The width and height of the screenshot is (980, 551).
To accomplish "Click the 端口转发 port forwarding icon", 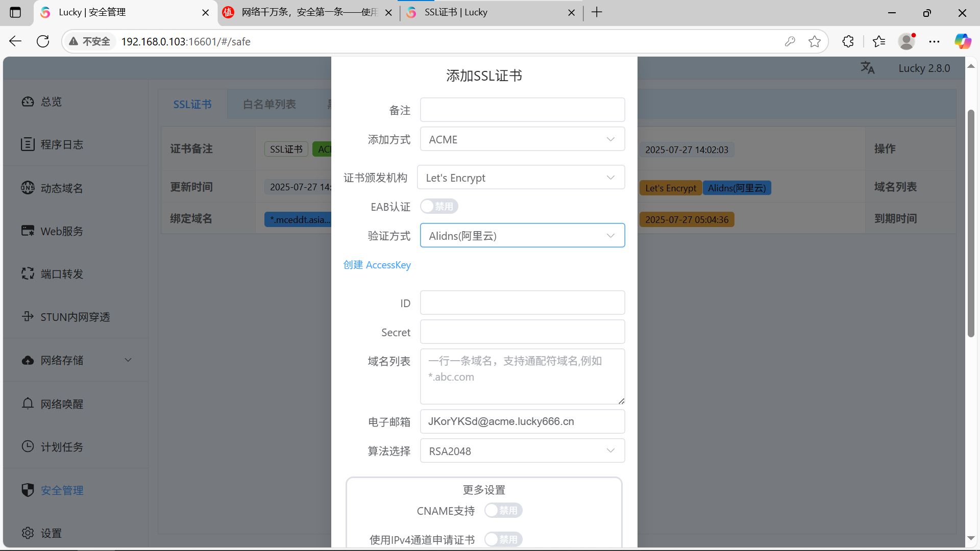I will point(28,274).
